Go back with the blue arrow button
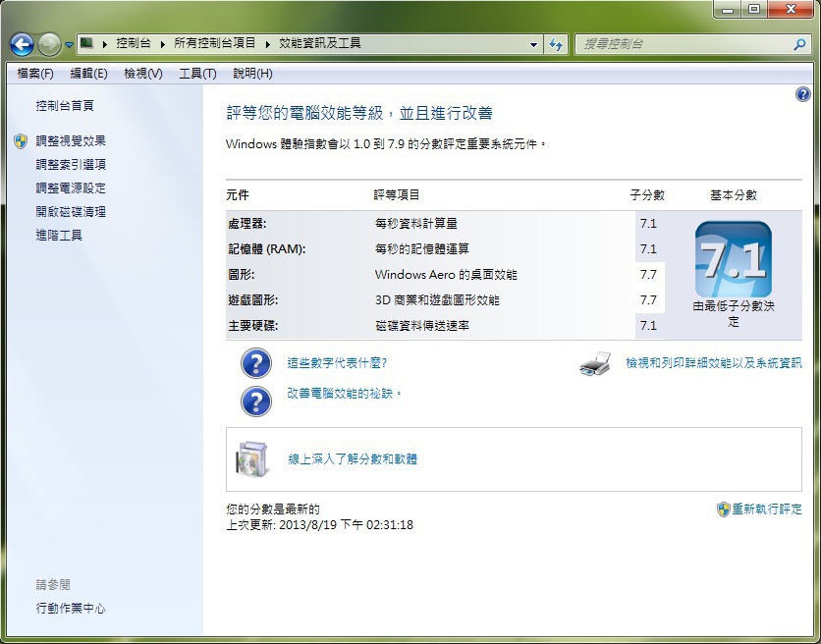This screenshot has height=644, width=821. click(22, 44)
